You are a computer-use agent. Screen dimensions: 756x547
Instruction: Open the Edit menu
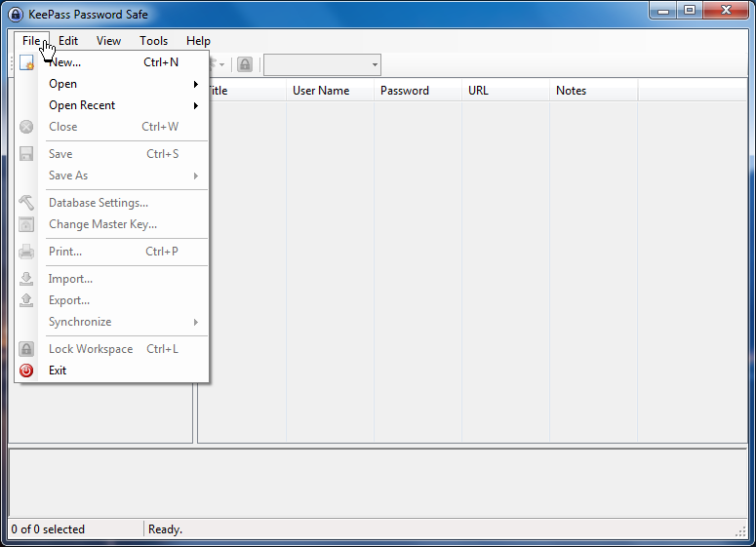pos(68,41)
